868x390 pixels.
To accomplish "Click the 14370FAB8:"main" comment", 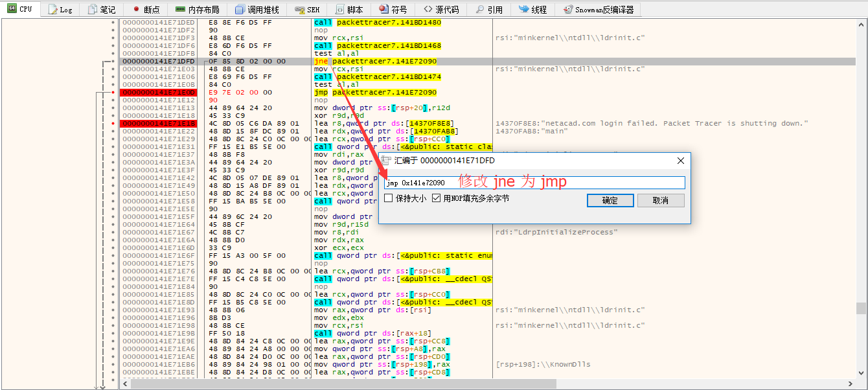I will click(532, 132).
